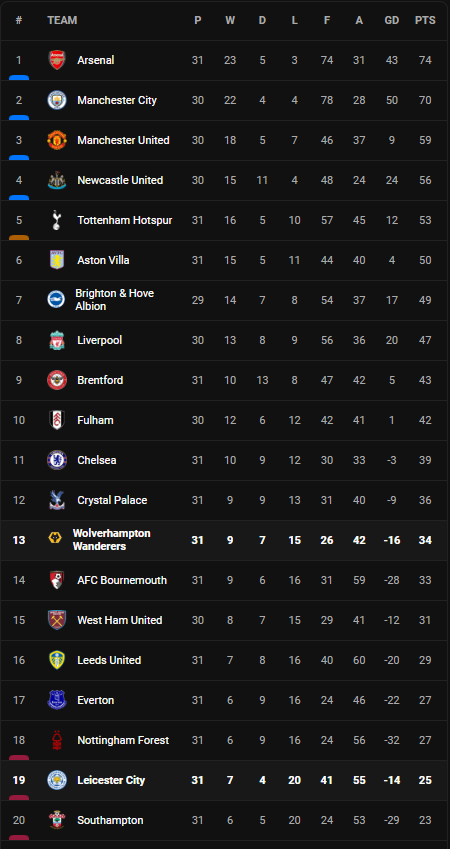Click the Chelsea crest icon

click(56, 460)
